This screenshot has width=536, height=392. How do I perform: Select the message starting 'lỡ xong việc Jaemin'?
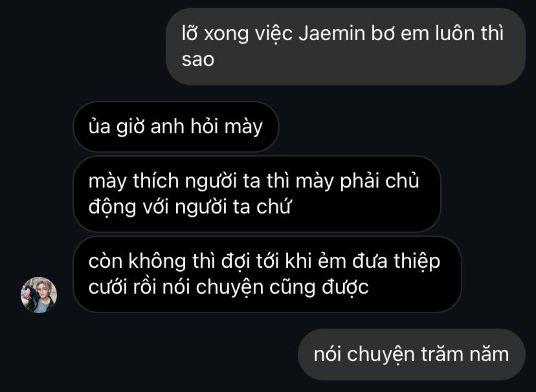coord(346,47)
